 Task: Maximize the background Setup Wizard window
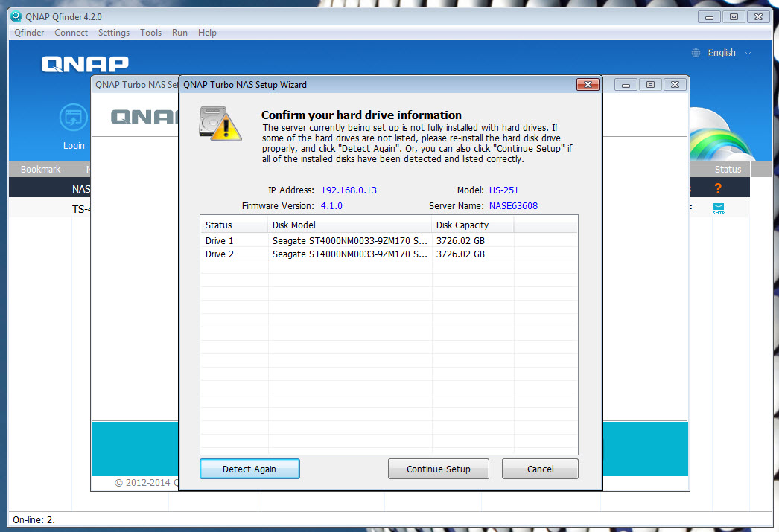pos(650,85)
